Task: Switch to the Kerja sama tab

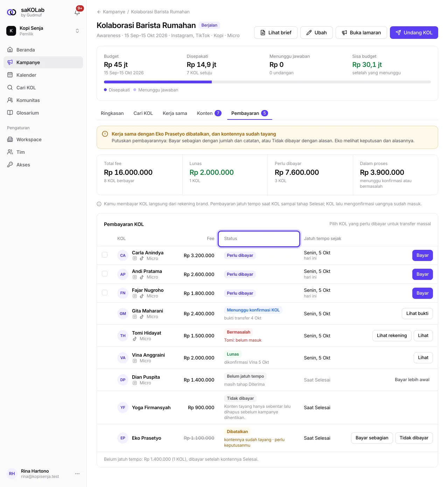Action: 175,113
